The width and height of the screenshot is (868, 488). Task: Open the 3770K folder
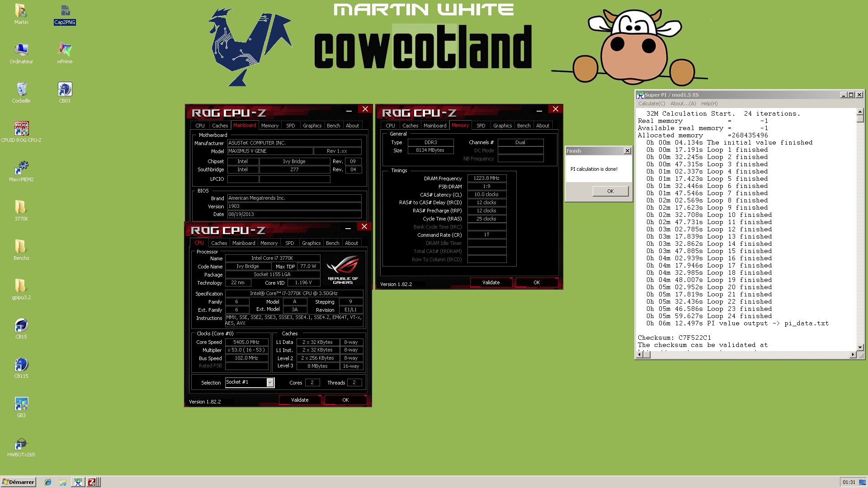pyautogui.click(x=21, y=211)
